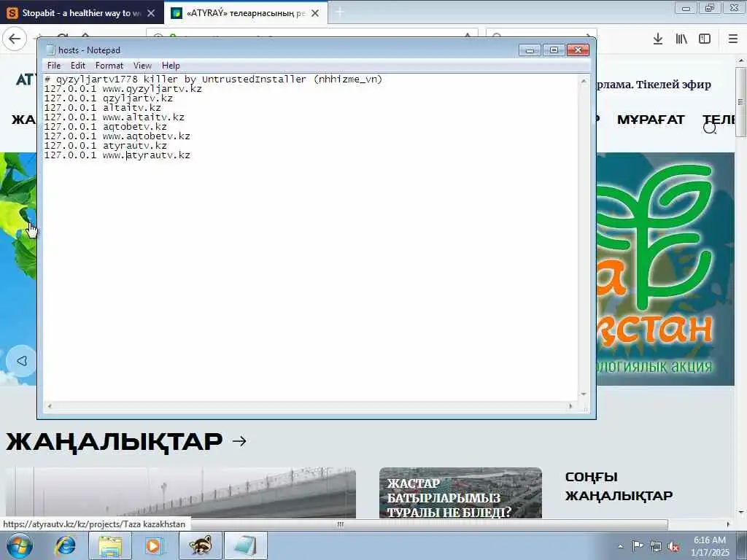Toggle the browser sidebar icon
The height and width of the screenshot is (560, 747).
point(705,39)
